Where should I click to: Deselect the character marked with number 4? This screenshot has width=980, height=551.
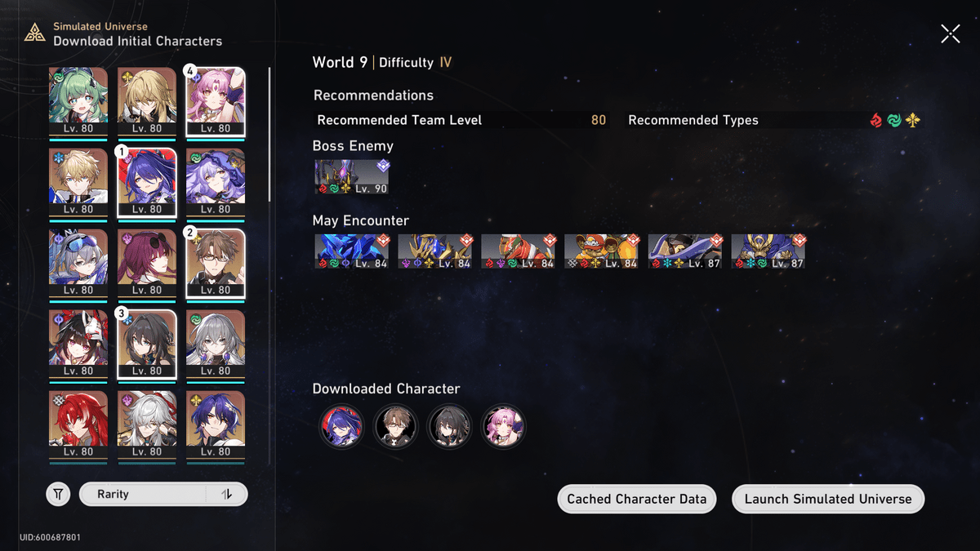click(216, 102)
